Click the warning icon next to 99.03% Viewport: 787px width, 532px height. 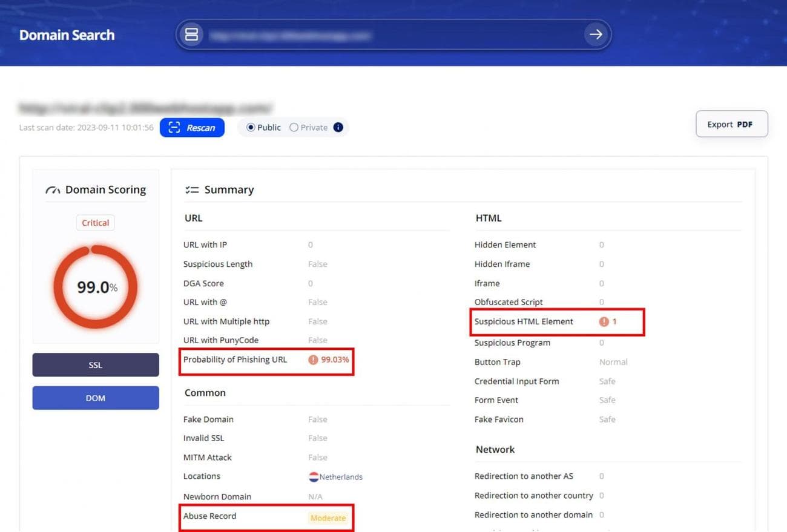[313, 360]
